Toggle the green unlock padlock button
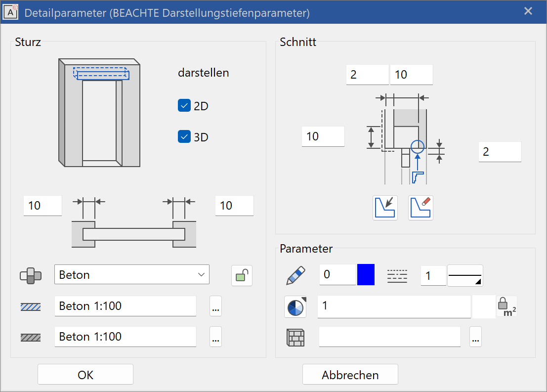The width and height of the screenshot is (547, 392). [242, 276]
